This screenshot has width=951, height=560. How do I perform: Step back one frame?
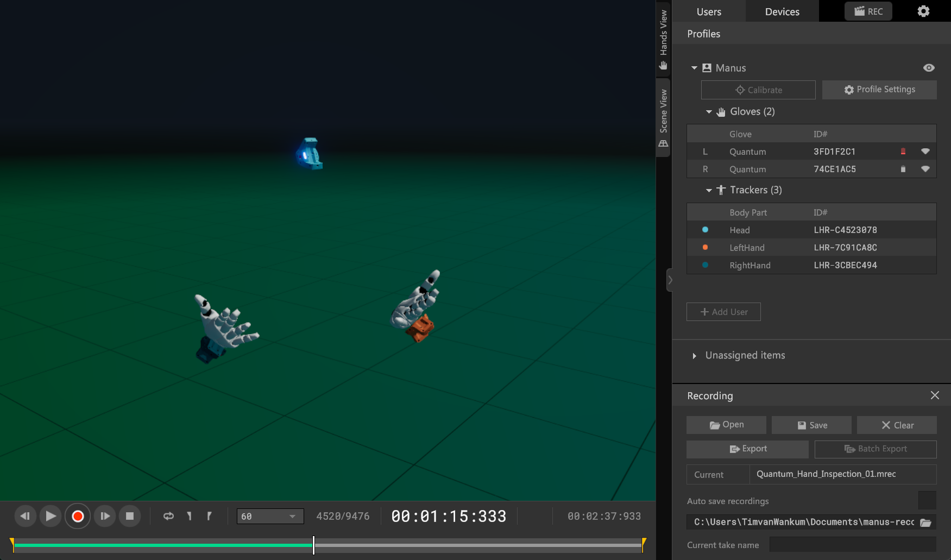click(x=25, y=516)
